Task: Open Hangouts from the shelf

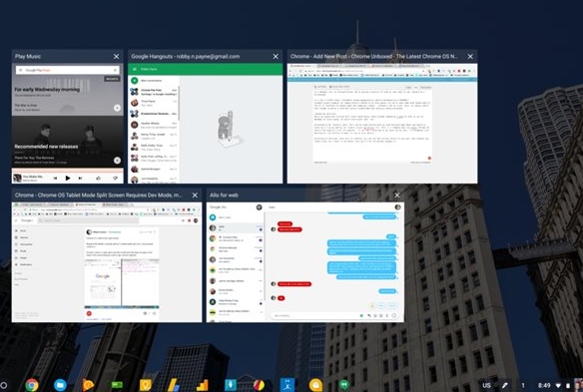Action: coord(344,385)
